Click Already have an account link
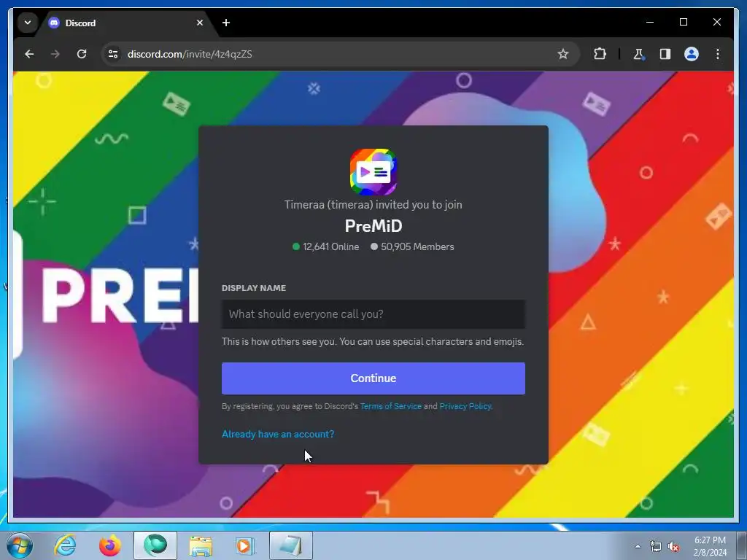Image resolution: width=747 pixels, height=560 pixels. (x=278, y=434)
